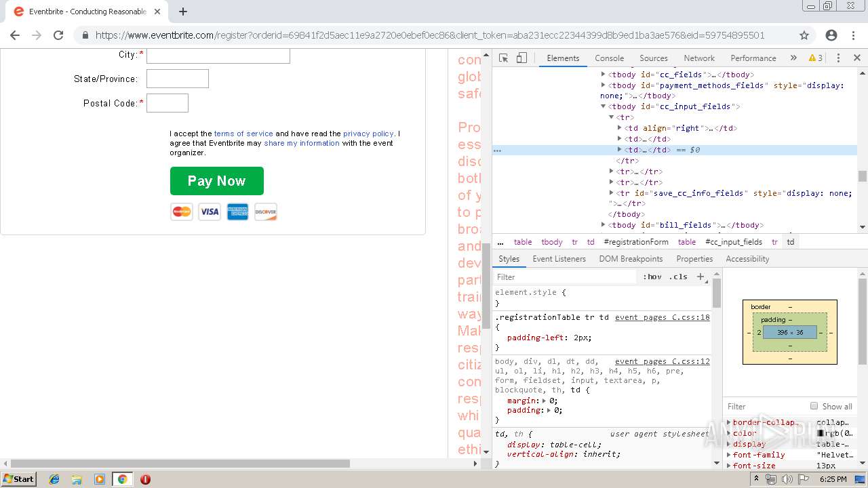
Task: Click the Discover card logo
Action: pos(266,212)
